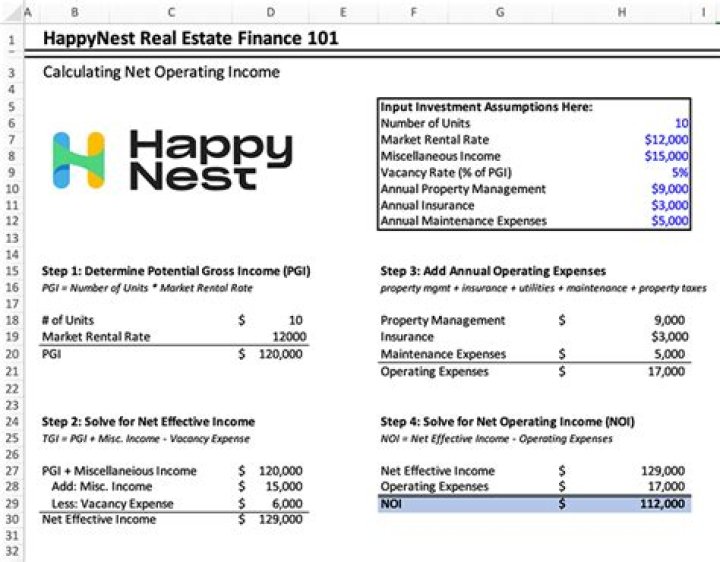The width and height of the screenshot is (720, 562).
Task: Select column E header
Action: point(343,12)
